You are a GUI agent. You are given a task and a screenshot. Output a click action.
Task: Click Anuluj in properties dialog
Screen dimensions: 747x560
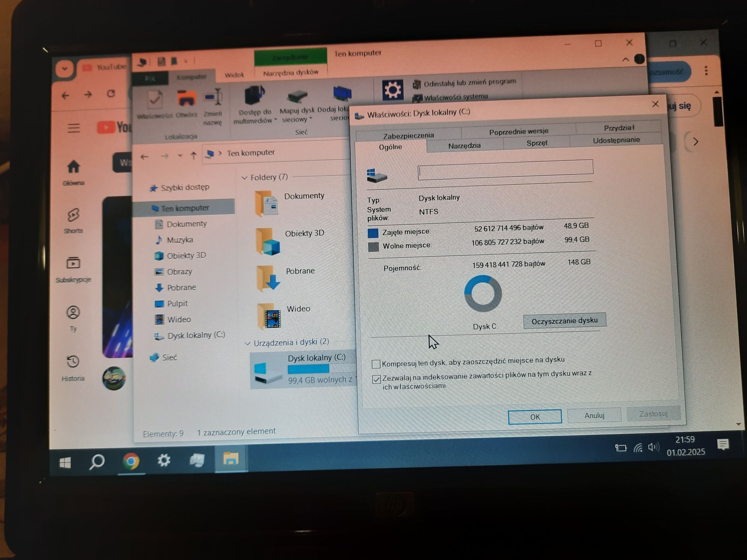point(594,415)
